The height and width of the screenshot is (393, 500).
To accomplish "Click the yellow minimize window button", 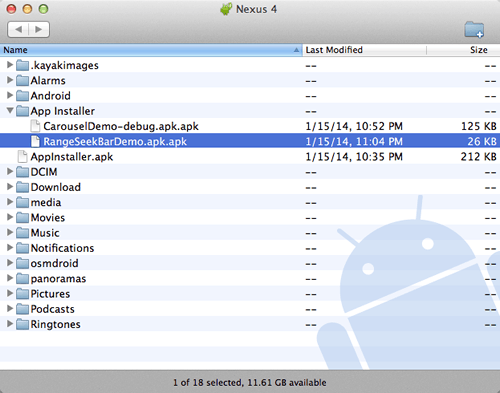I will (x=27, y=9).
